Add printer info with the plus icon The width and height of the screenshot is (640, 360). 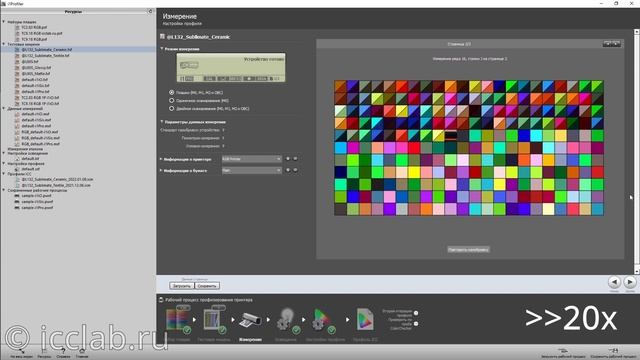tap(288, 159)
